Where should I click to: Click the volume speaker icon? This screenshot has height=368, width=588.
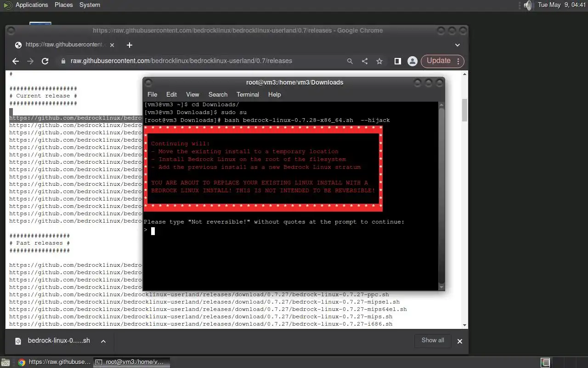(x=528, y=5)
